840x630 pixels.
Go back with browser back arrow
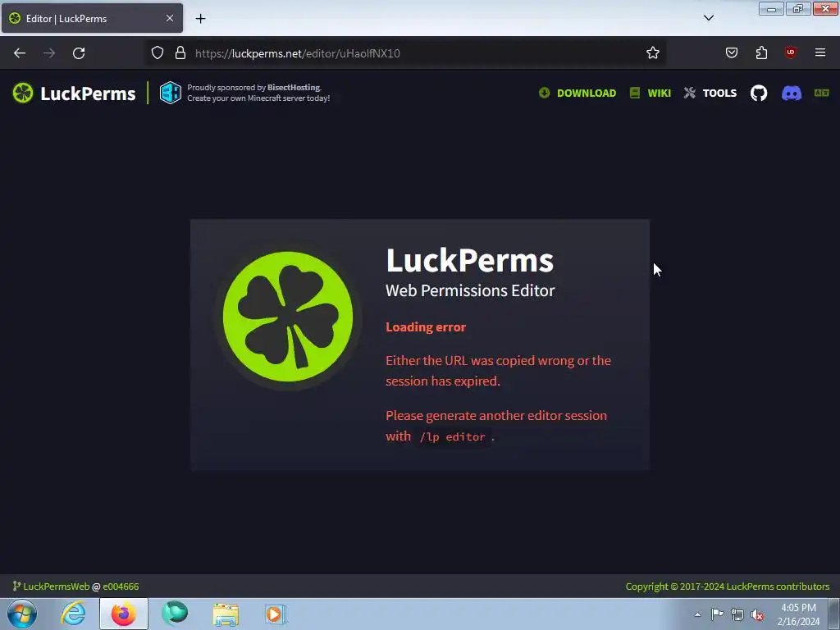(x=20, y=53)
